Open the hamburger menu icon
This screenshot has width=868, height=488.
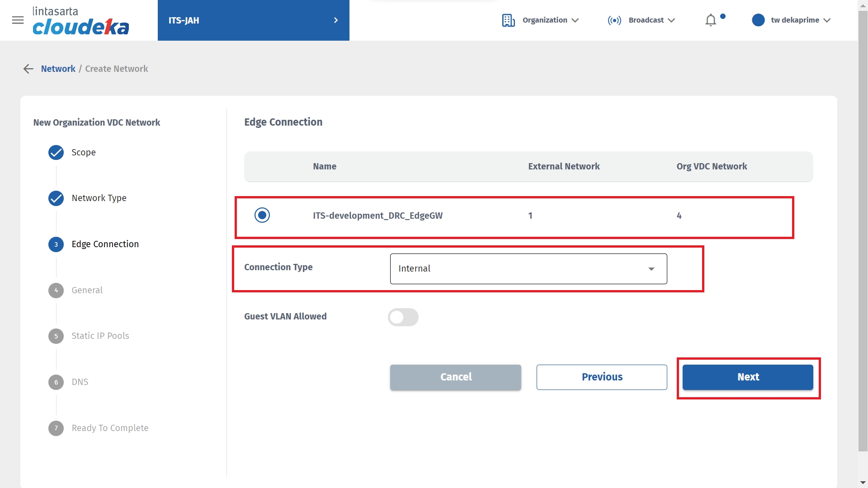pyautogui.click(x=18, y=20)
